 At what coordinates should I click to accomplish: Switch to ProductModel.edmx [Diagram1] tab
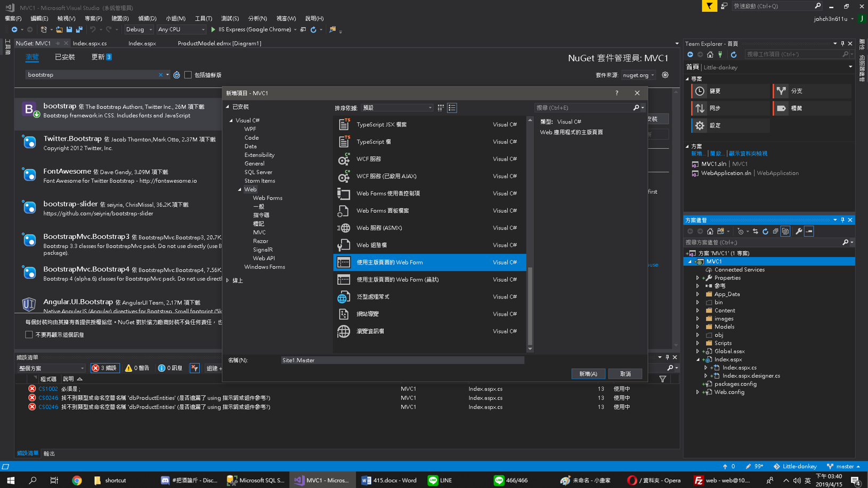pos(220,43)
